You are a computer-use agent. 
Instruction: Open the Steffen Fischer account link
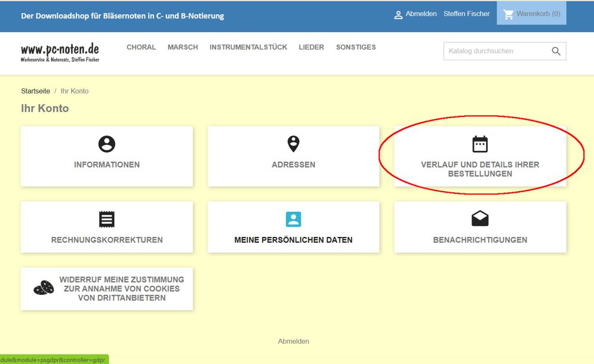466,14
